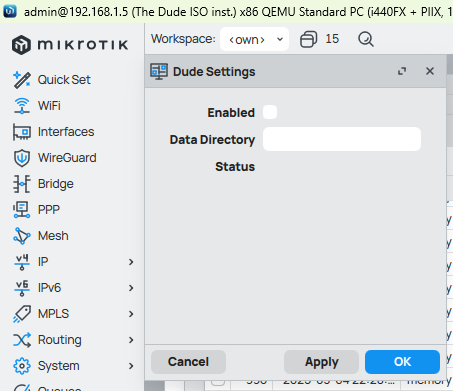
Task: Click the IPv6 v6 icon
Action: point(22,288)
